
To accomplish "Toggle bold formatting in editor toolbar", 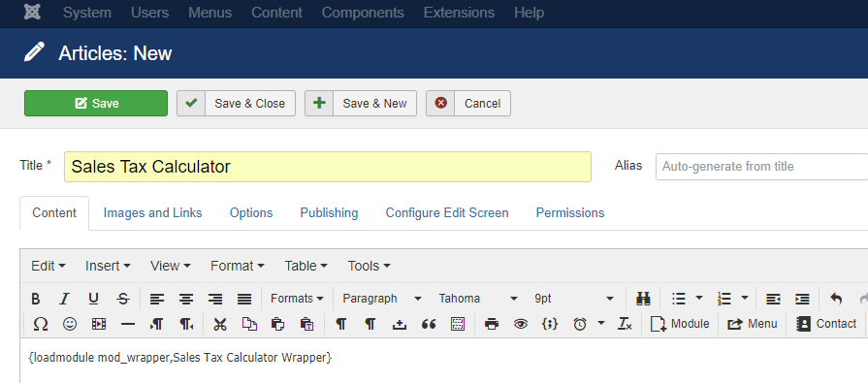I will [36, 299].
